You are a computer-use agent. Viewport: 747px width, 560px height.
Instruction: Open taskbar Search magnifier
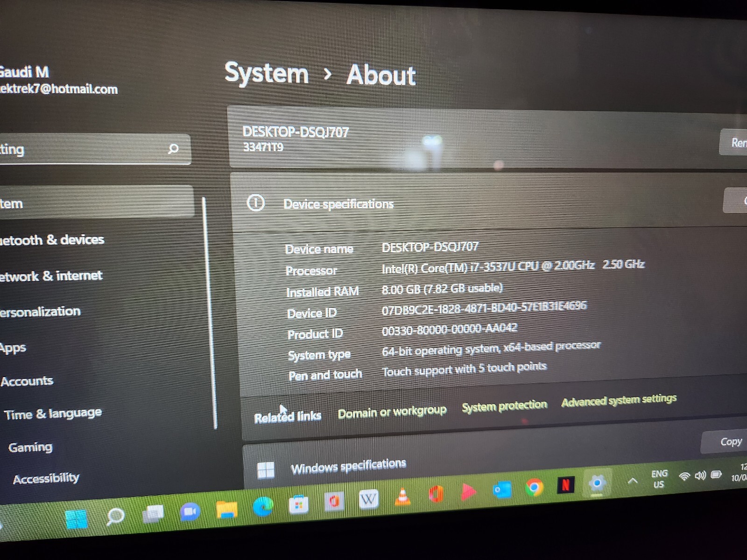coord(115,516)
